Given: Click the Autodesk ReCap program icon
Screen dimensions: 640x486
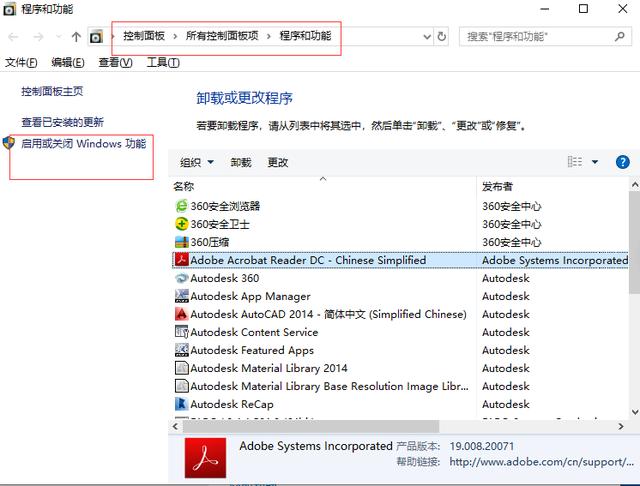Looking at the screenshot, I should tap(181, 404).
